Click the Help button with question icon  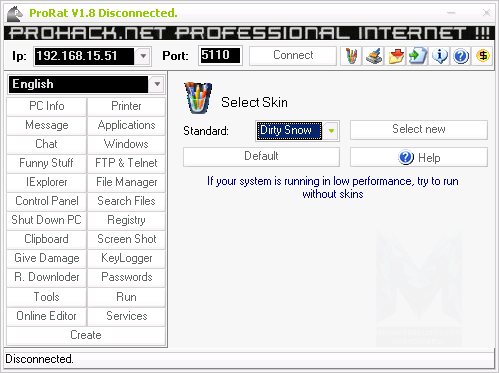point(419,157)
